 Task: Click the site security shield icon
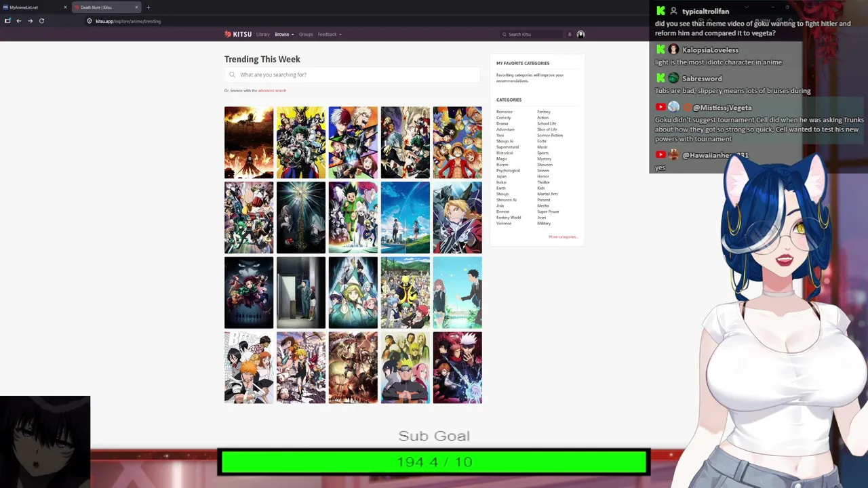(x=89, y=21)
